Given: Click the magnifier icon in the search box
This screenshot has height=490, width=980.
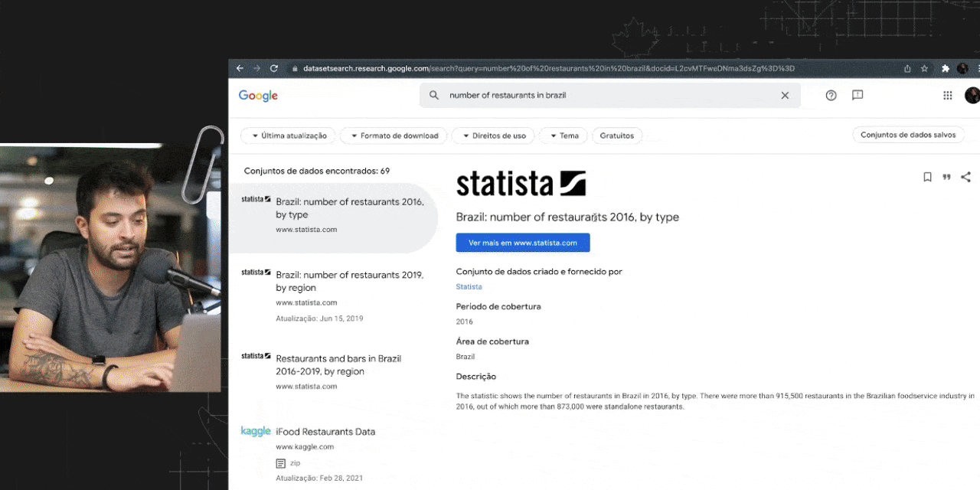Looking at the screenshot, I should 434,96.
